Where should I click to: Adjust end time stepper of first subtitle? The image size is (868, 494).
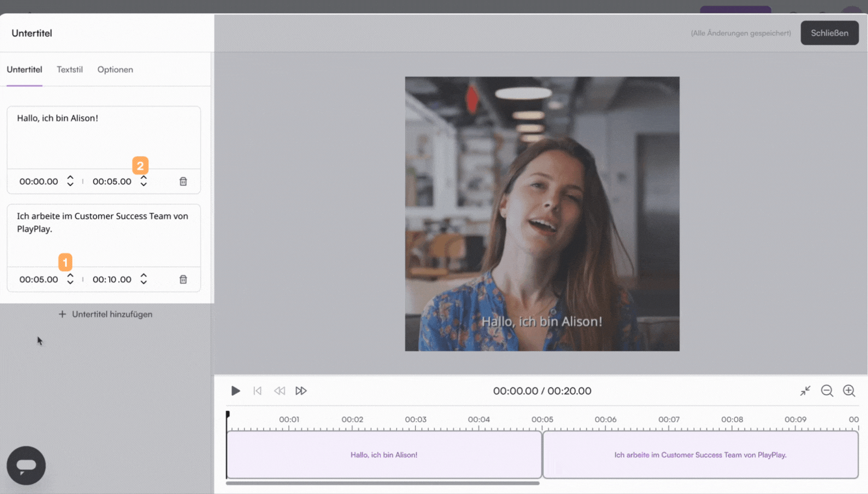[x=143, y=181]
